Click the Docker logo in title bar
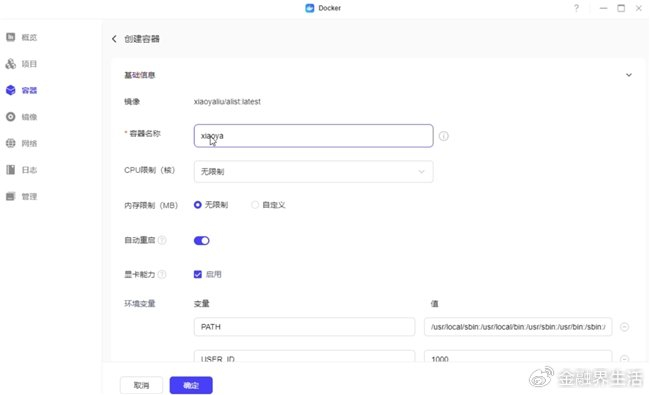This screenshot has width=650, height=395. click(x=310, y=8)
